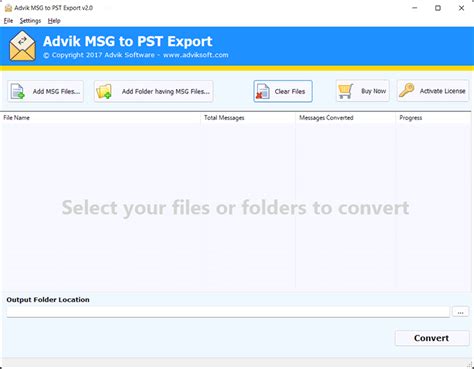
Task: Click the Advik envelope logo in banner
Action: point(22,46)
